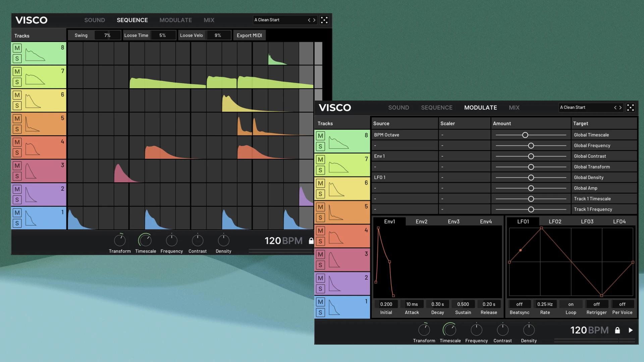Open Track 1 Frequency target dropdown
This screenshot has width=644, height=362.
(604, 209)
